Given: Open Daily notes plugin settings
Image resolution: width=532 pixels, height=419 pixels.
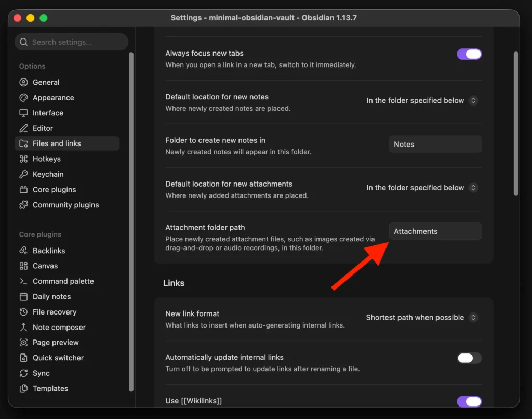Looking at the screenshot, I should 67,297.
